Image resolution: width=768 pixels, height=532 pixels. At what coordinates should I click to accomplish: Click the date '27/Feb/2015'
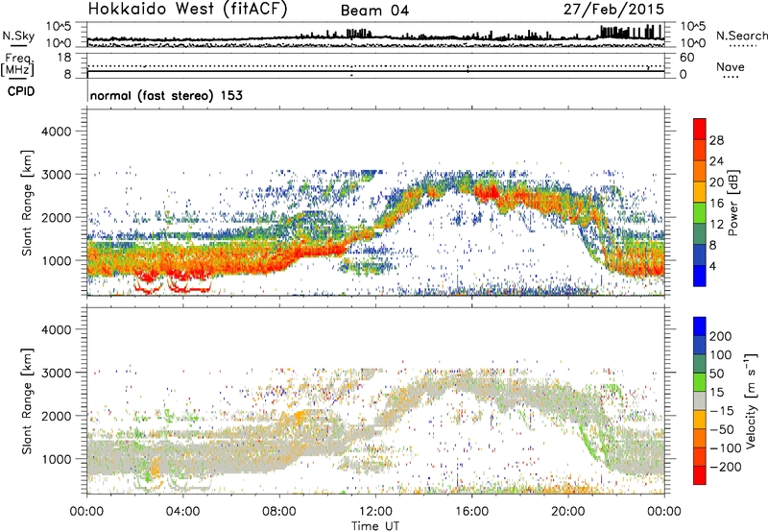click(x=613, y=9)
